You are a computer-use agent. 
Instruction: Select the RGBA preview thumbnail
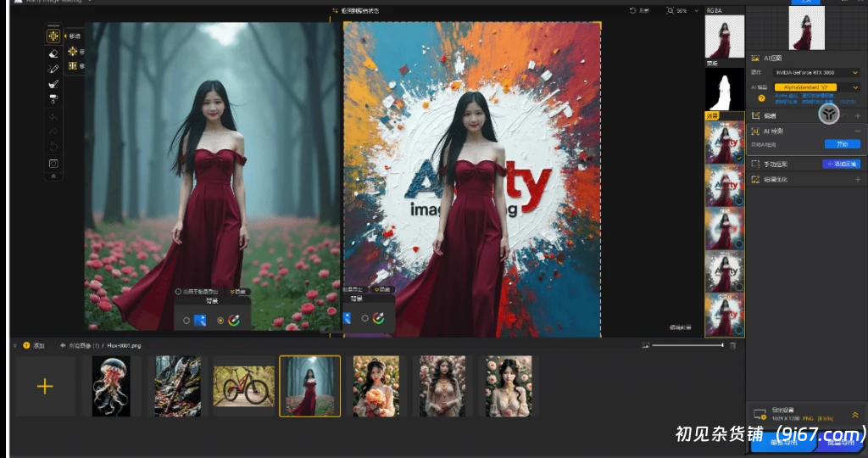click(724, 36)
